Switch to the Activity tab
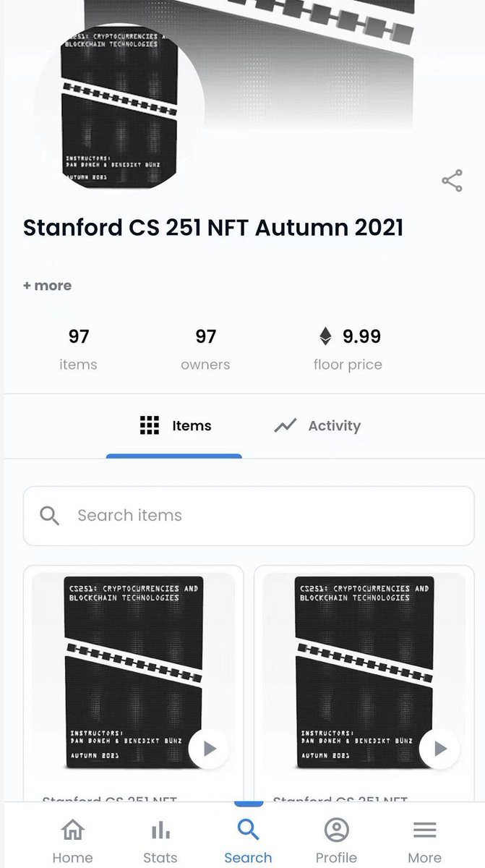485x868 pixels. pyautogui.click(x=317, y=426)
